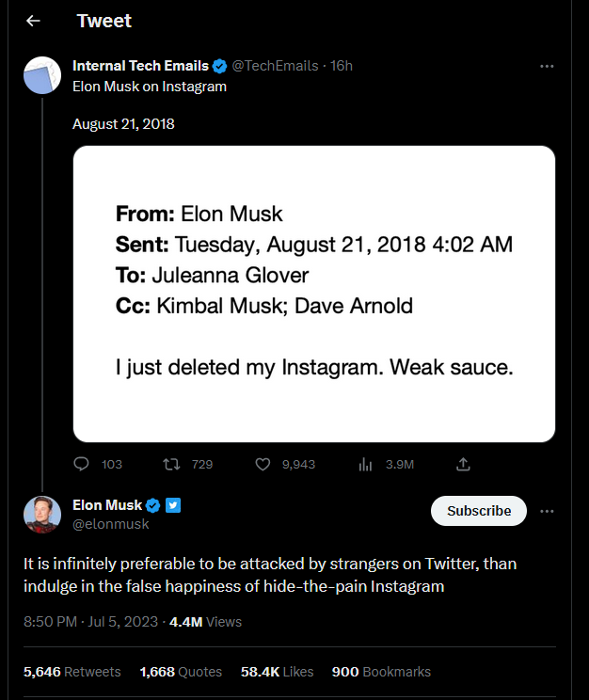Screen dimensions: 589x700
Task: View the 1,668 Quotes list
Action: click(181, 672)
